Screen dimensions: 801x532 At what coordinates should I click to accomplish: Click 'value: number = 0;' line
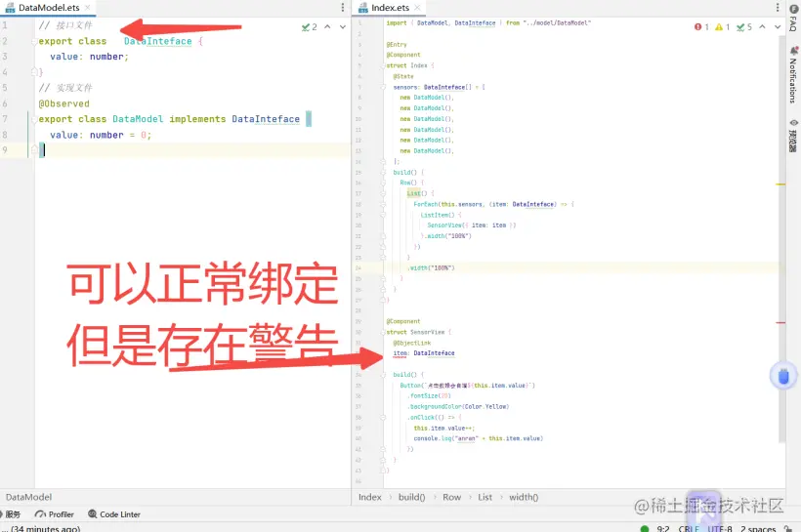(101, 135)
